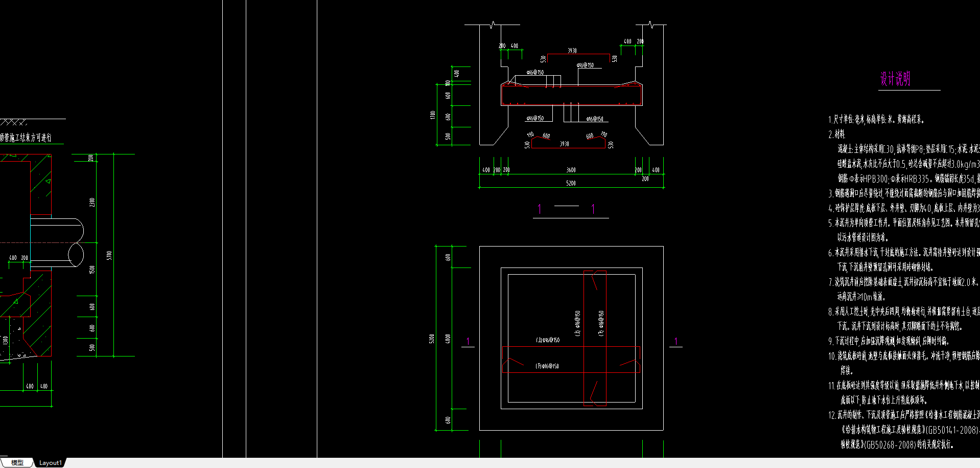This screenshot has width=980, height=468.
Task: Select the (下)Φ16@150 horizontal label in plan
Action: (547, 366)
